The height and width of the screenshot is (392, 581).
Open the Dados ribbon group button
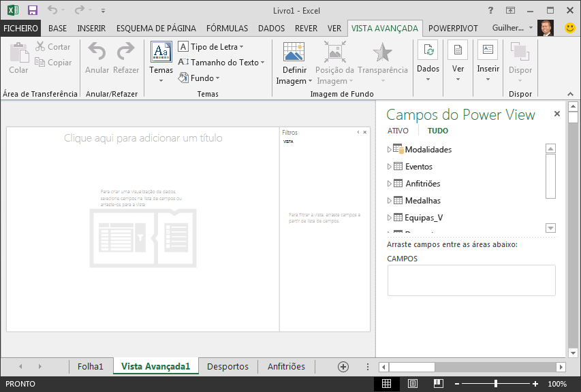coord(428,61)
